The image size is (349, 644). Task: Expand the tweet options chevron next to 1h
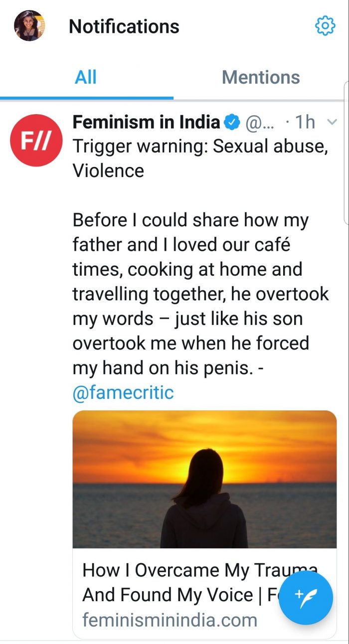point(332,122)
